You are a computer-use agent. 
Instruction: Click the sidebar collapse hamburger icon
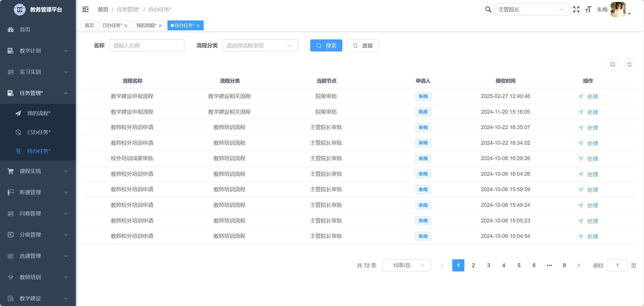(85, 10)
